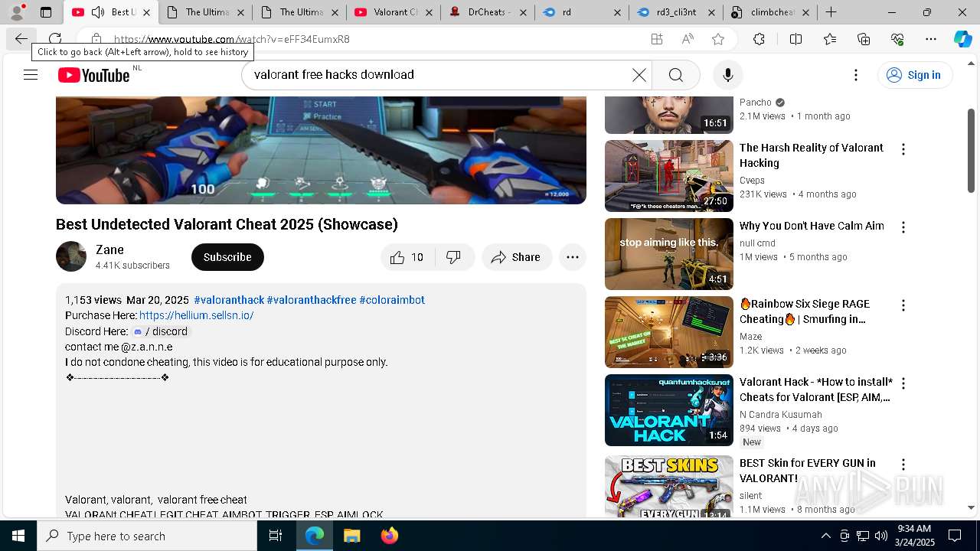Open Zane channel avatar
This screenshot has height=551, width=980.
point(71,256)
